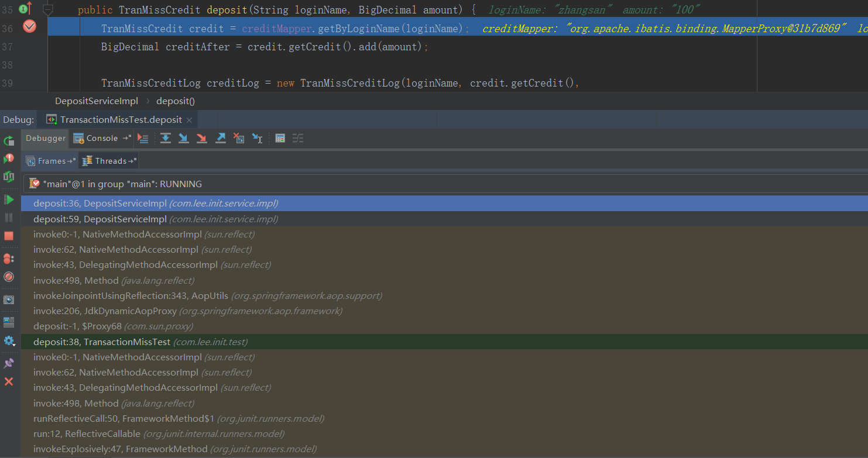Click TranMissCreditLog constructor call on line 39

point(350,83)
